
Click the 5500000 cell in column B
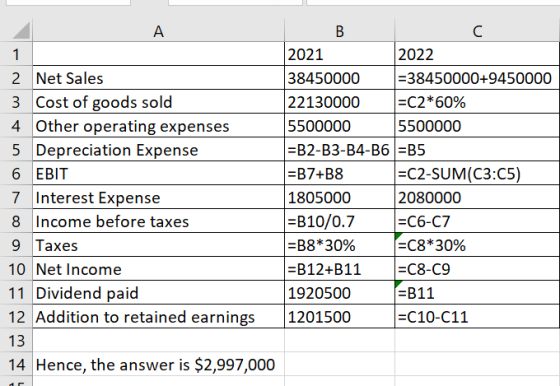(x=340, y=126)
